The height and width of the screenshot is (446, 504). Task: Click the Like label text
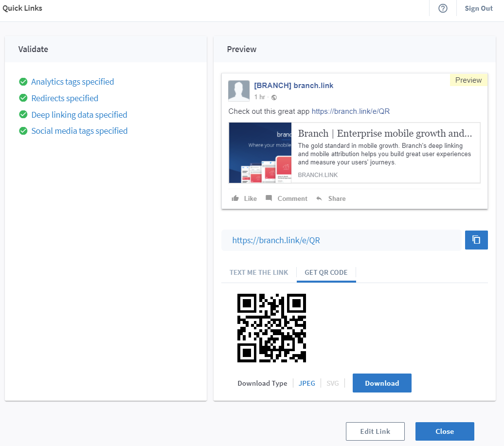point(250,198)
